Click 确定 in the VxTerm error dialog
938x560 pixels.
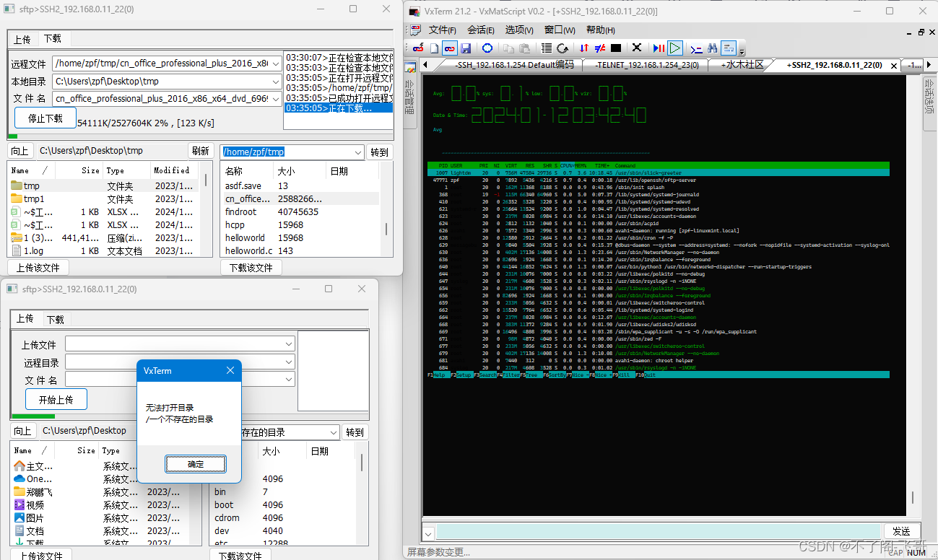click(x=196, y=464)
